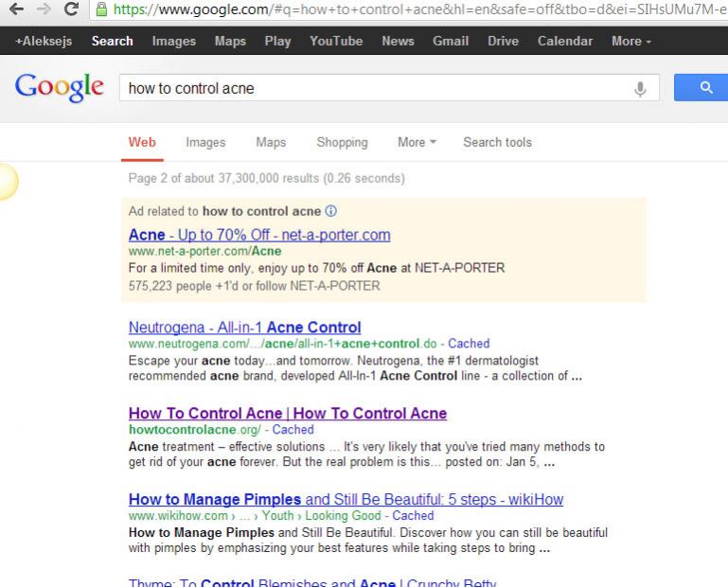The image size is (728, 587).
Task: Click the 'Page 2 of about 37,300,000 results' text
Action: click(x=267, y=178)
